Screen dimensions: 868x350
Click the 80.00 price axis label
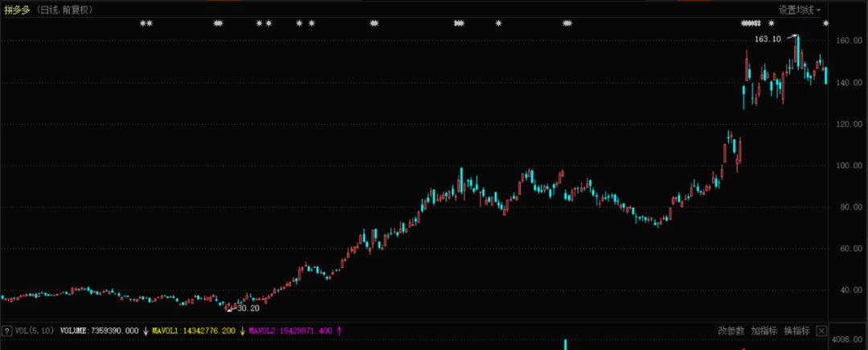pos(850,207)
